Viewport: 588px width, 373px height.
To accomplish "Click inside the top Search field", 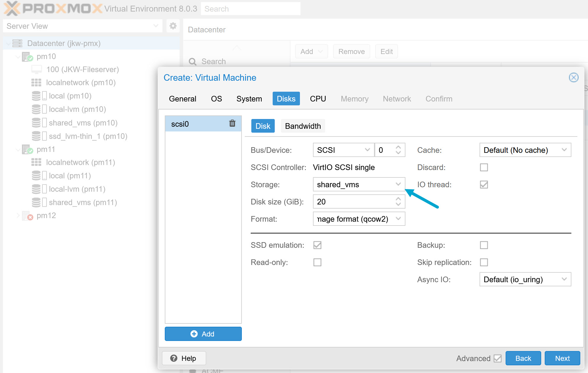I will tap(250, 9).
